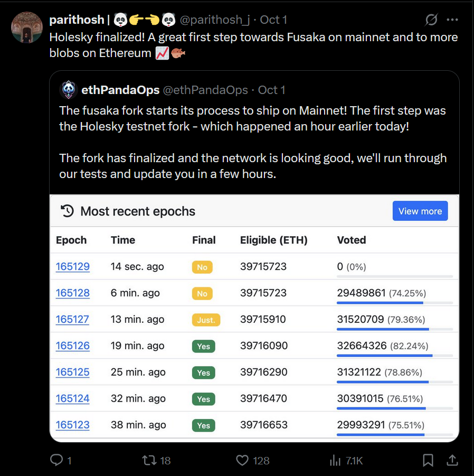The width and height of the screenshot is (474, 476).
Task: Click the @parithosh_j handle
Action: click(x=215, y=20)
